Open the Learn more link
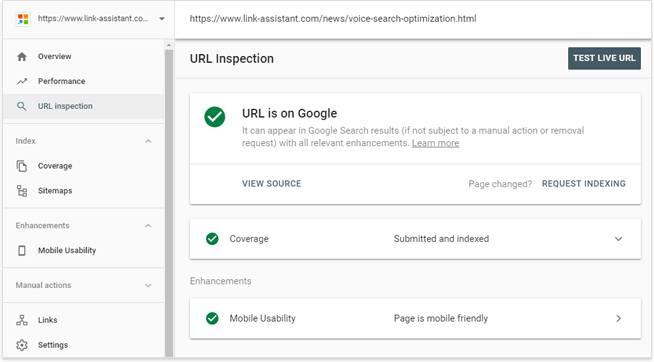The image size is (654, 362). point(435,143)
